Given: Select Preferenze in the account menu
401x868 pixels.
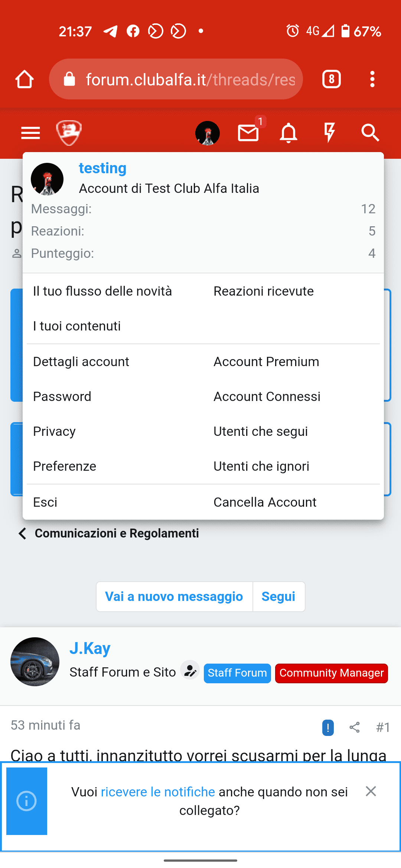Looking at the screenshot, I should tap(65, 466).
